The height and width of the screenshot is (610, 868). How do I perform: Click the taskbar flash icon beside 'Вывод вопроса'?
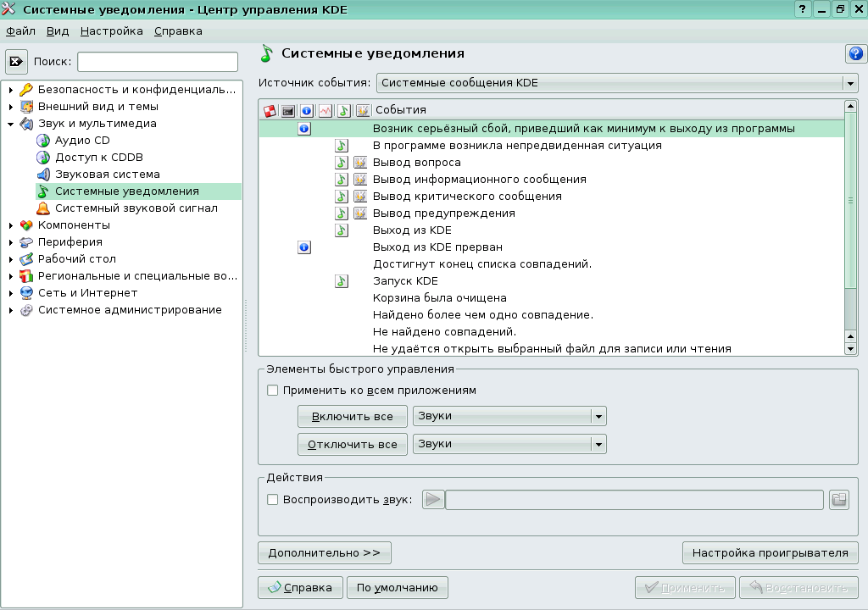click(x=360, y=163)
